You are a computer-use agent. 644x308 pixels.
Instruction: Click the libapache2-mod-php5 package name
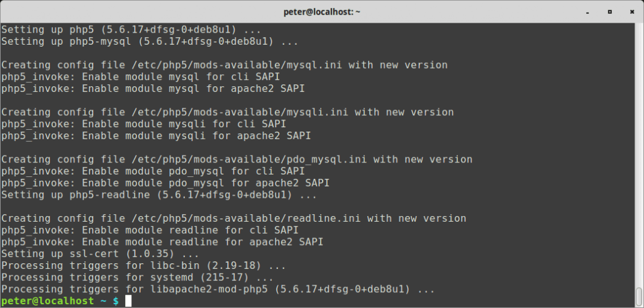click(x=209, y=290)
